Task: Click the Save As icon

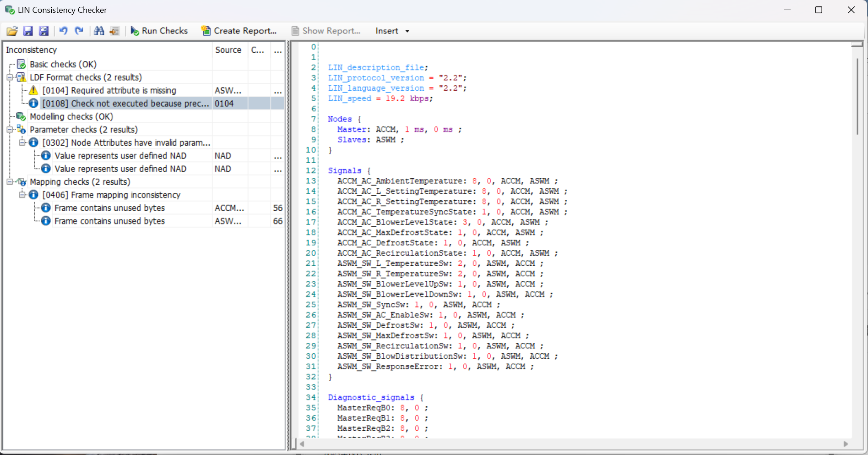Action: point(43,31)
